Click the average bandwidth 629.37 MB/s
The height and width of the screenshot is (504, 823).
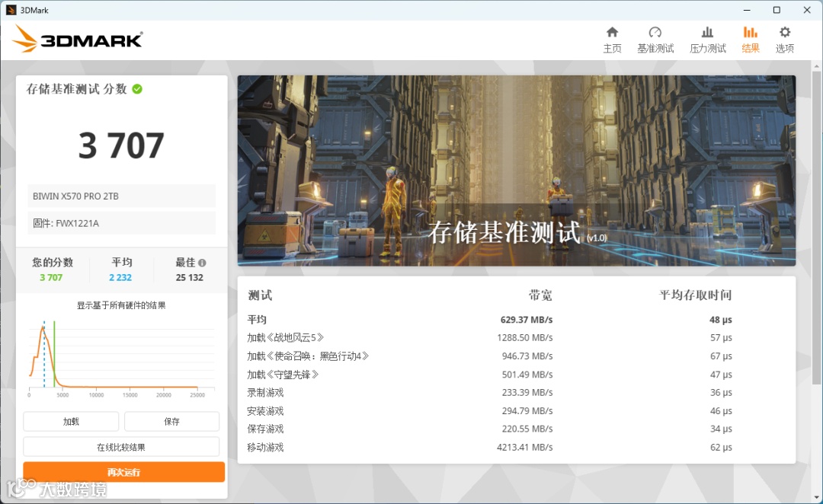pos(527,320)
